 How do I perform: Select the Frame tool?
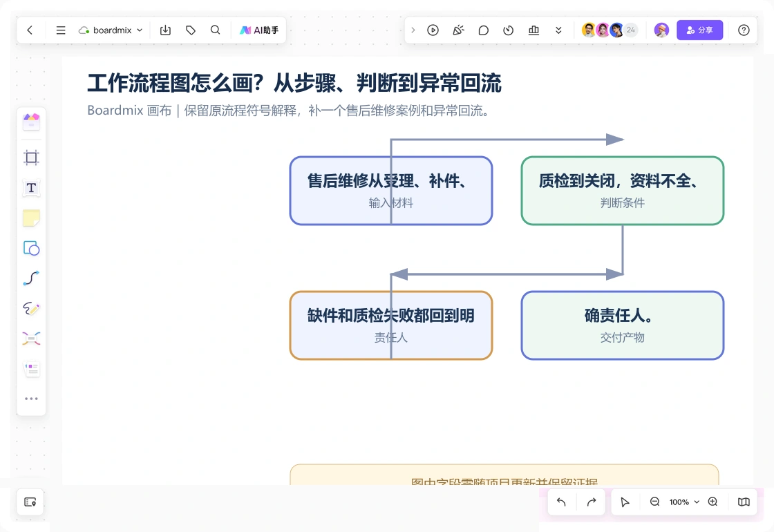[31, 158]
